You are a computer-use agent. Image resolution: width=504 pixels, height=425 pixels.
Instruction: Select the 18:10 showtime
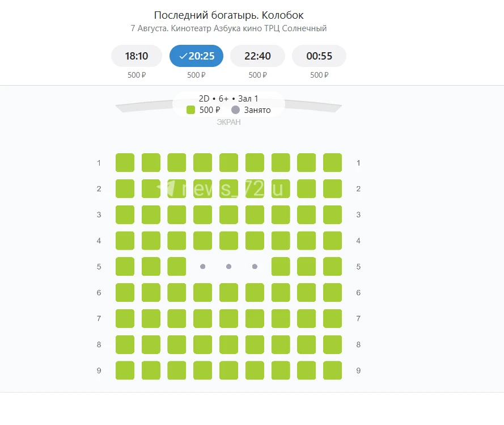[137, 56]
